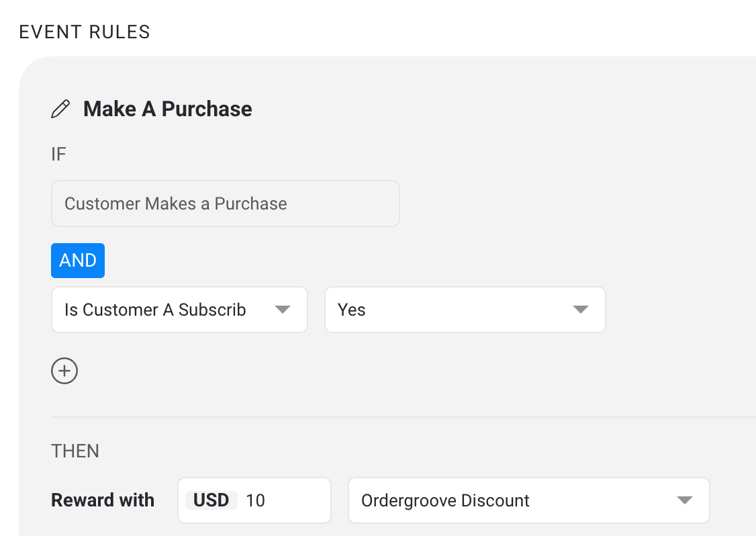Click the USD currency badge
Image resolution: width=756 pixels, height=536 pixels.
(x=211, y=500)
